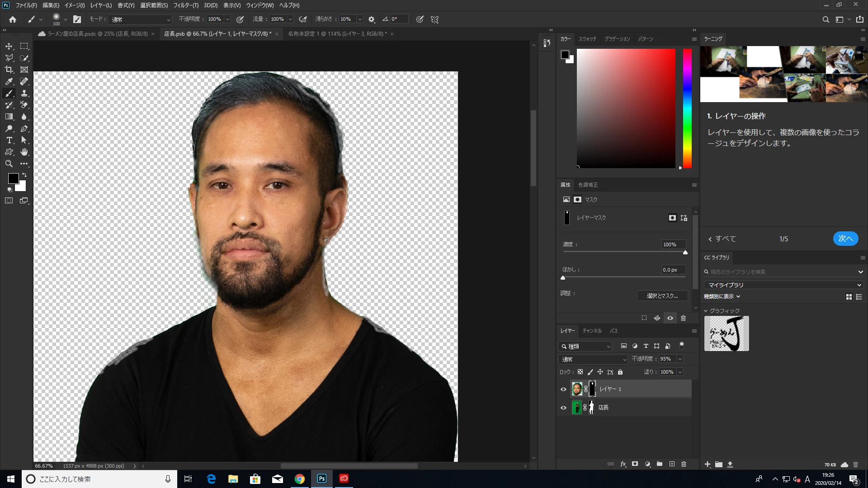Select the Move tool

(9, 46)
